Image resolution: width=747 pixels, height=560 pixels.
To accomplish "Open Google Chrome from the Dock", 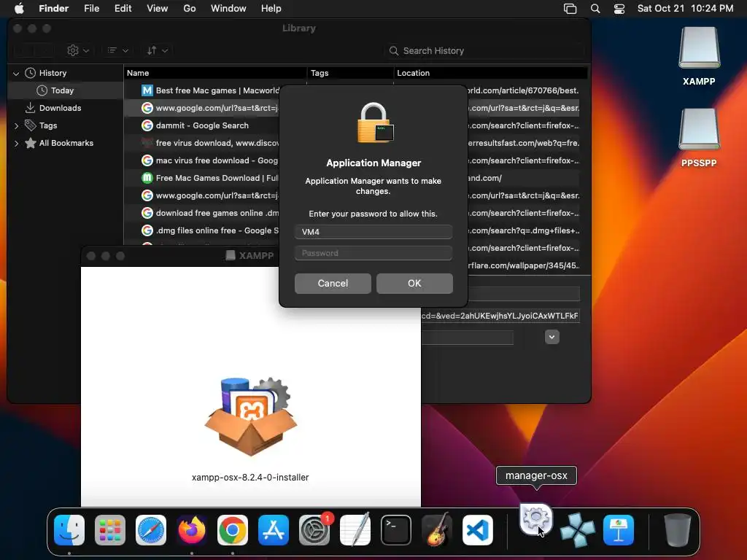I will (x=233, y=530).
